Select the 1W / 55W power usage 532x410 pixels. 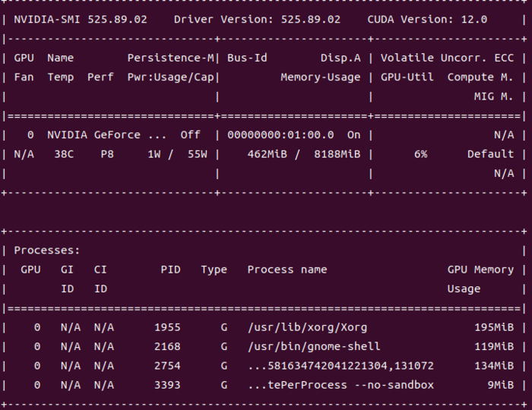click(x=177, y=154)
